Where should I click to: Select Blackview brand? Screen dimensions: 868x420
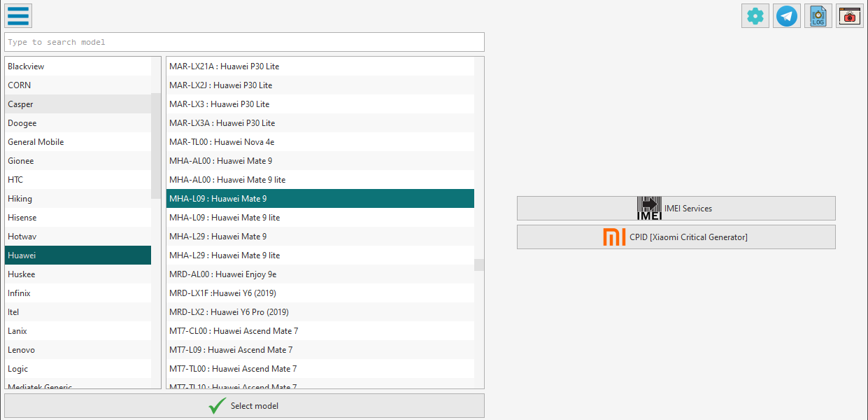[x=78, y=66]
